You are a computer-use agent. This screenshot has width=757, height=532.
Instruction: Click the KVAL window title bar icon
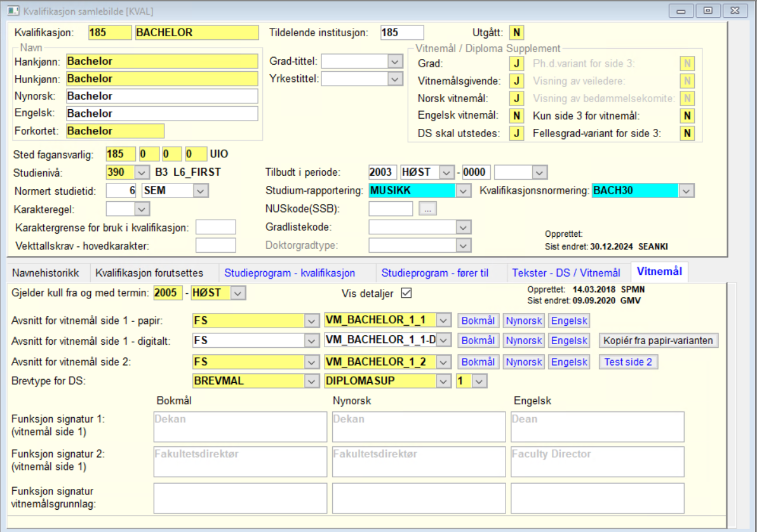click(x=13, y=11)
